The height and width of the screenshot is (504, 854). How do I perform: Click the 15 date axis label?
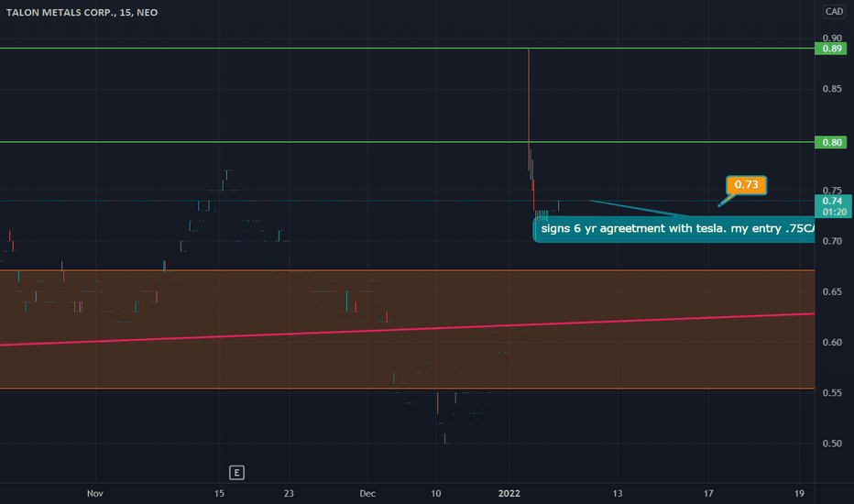click(219, 493)
